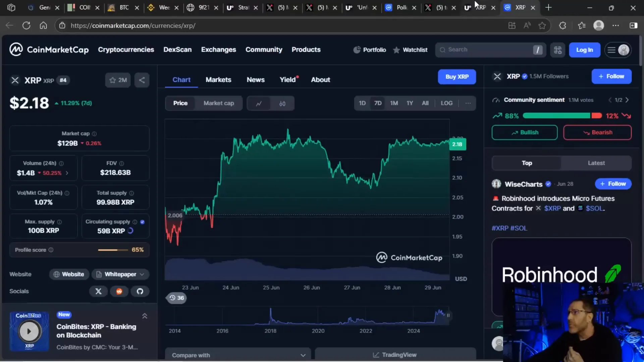Select Market cap chart toggle
This screenshot has height=362, width=644.
[219, 103]
